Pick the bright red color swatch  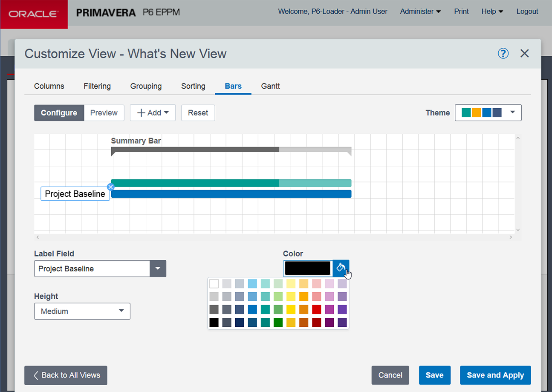point(316,309)
